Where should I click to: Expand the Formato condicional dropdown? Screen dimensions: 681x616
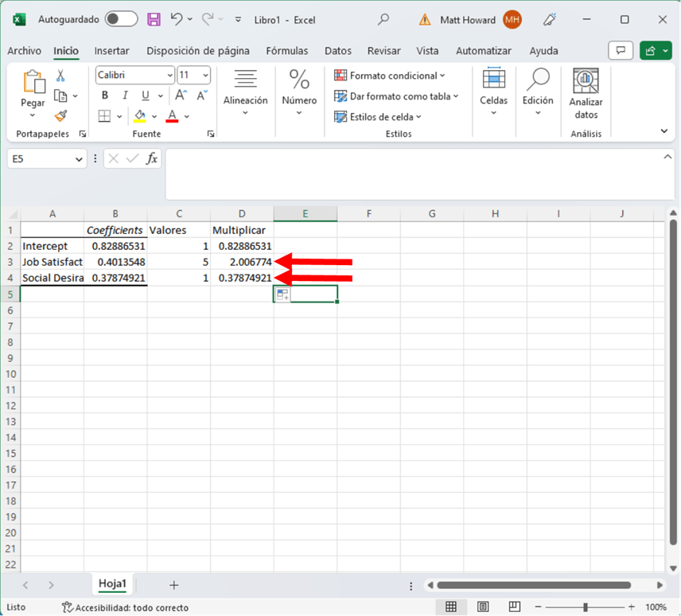[x=442, y=76]
